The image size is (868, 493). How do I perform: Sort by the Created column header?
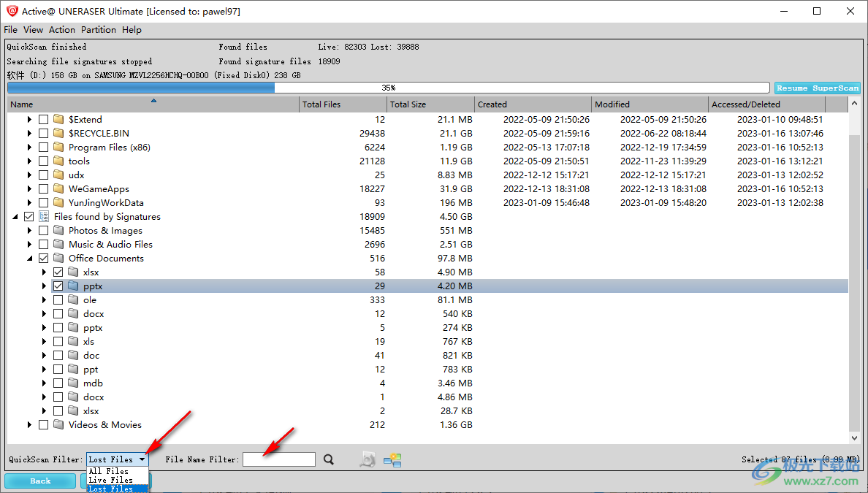tap(533, 104)
